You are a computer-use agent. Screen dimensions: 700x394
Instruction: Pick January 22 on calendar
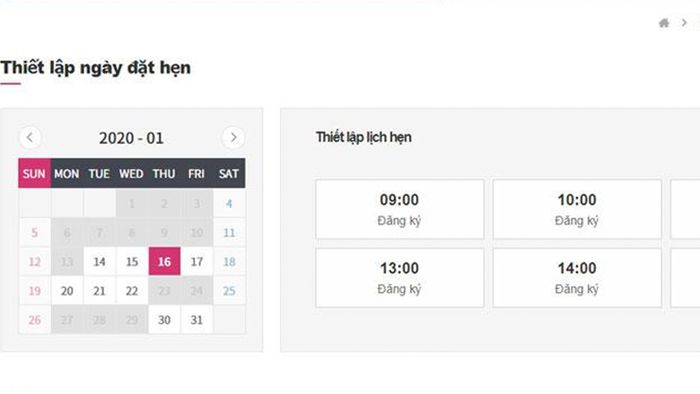click(132, 291)
